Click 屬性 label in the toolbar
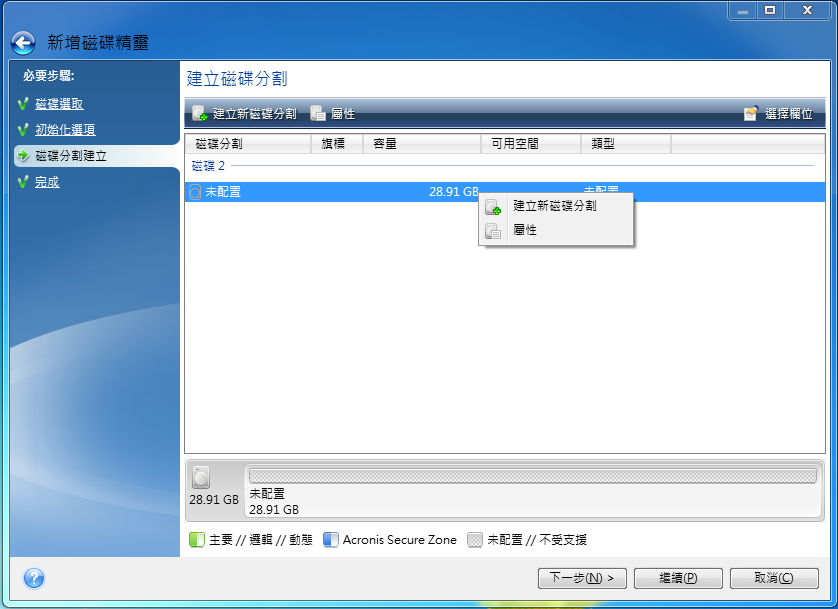 343,114
